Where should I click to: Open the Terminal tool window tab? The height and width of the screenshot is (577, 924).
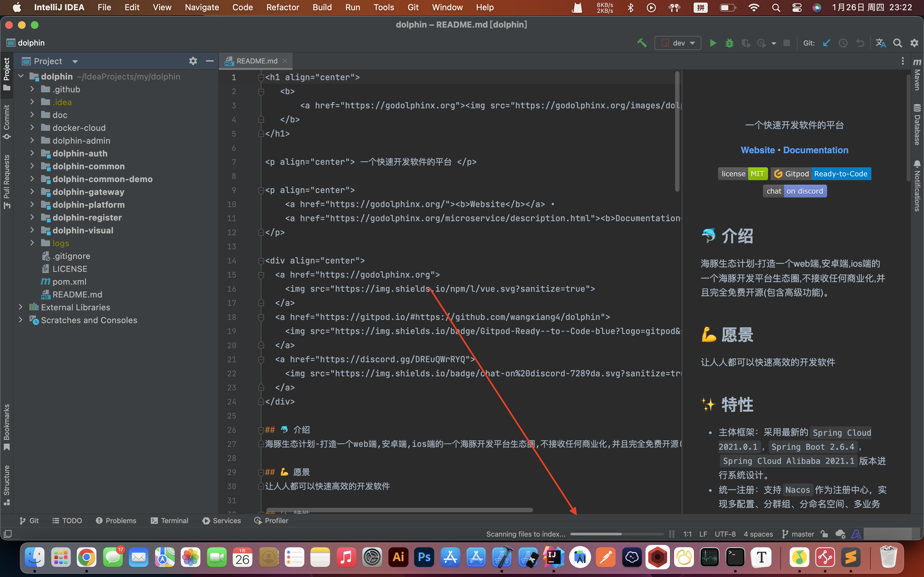169,521
